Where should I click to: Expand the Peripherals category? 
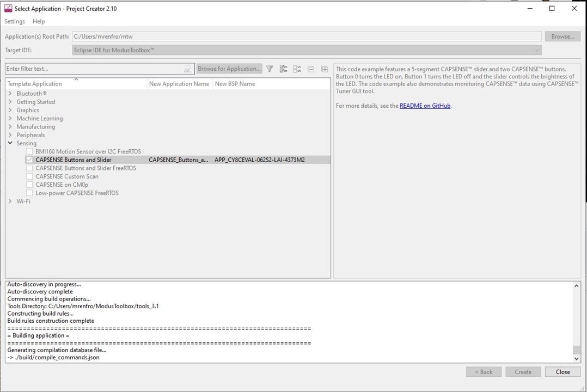[10, 134]
